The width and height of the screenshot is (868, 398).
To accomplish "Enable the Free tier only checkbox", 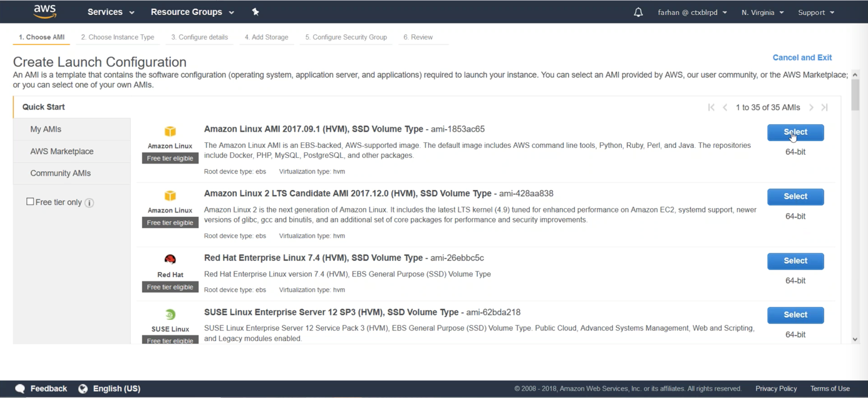I will pos(30,202).
